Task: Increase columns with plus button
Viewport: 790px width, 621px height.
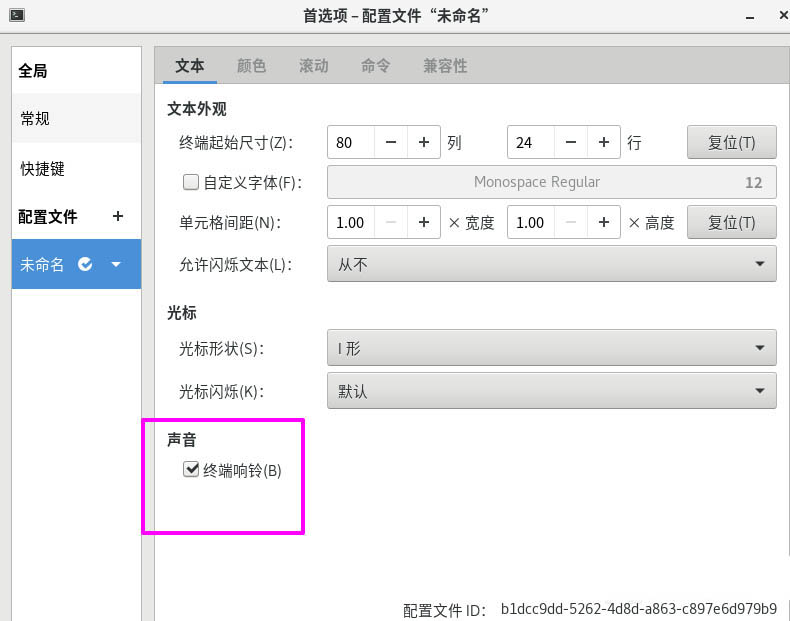Action: pyautogui.click(x=424, y=142)
